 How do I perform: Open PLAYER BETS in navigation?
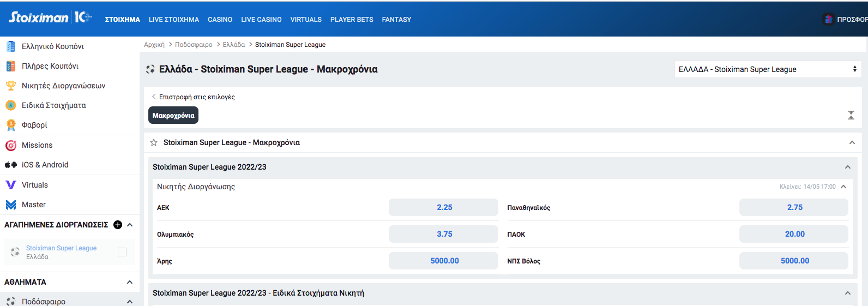352,19
